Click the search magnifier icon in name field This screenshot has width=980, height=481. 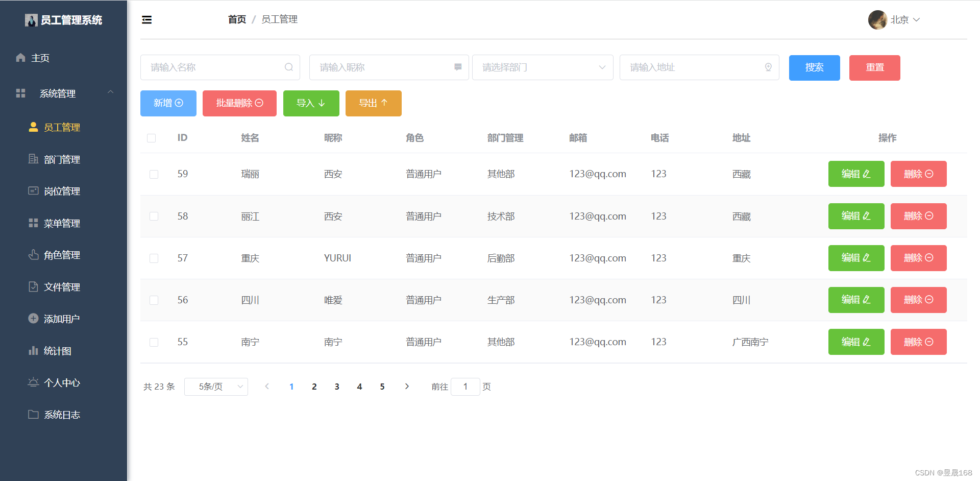[x=289, y=67]
